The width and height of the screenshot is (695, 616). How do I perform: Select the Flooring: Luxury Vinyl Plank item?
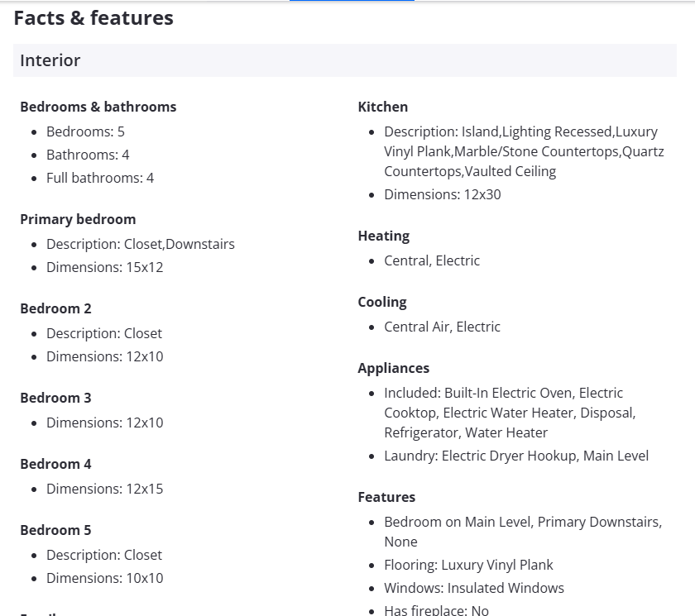[x=468, y=565]
